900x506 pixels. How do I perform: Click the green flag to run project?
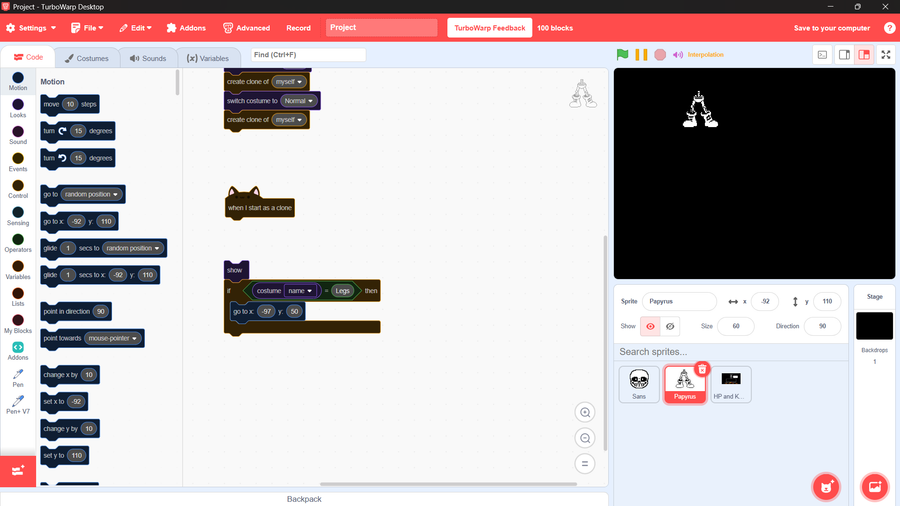click(622, 55)
